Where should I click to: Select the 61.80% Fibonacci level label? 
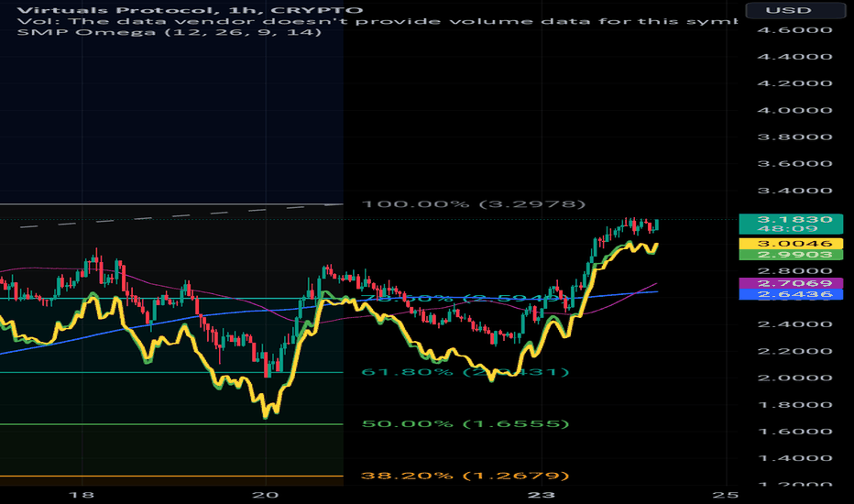coord(465,372)
